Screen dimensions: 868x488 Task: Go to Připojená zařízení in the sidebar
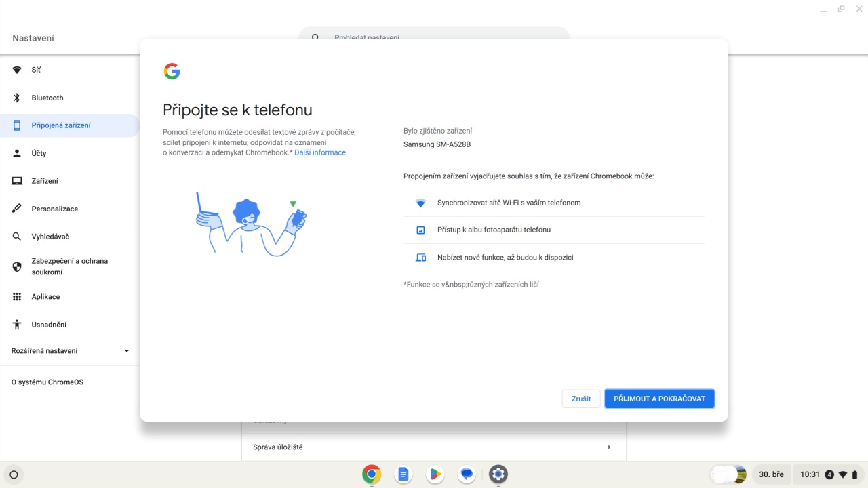click(70, 125)
